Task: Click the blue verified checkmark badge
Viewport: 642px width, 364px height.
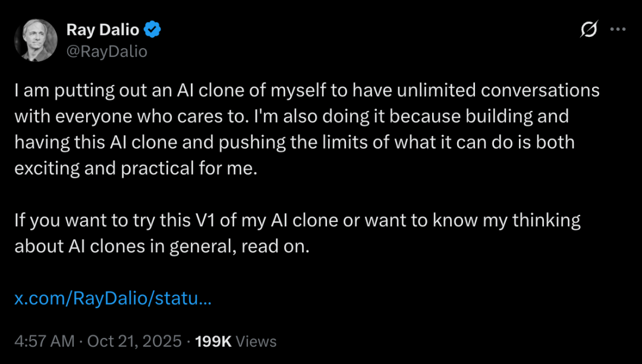Action: [x=153, y=29]
